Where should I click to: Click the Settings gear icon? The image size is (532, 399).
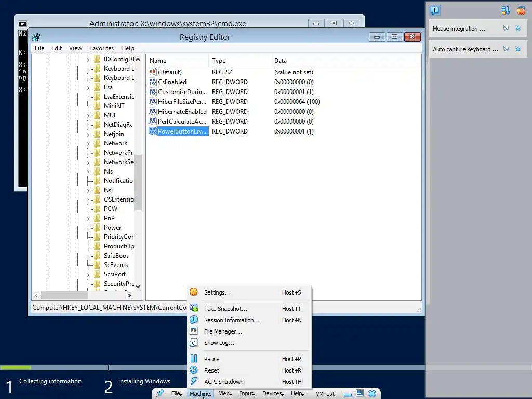194,292
